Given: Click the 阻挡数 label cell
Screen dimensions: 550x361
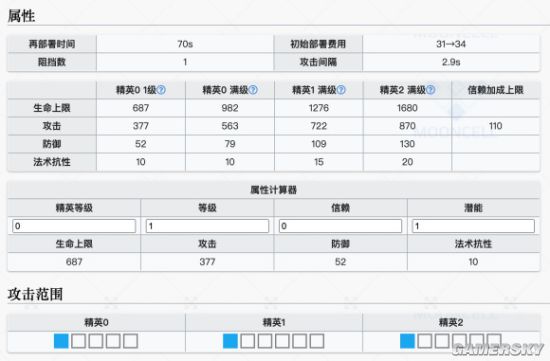Looking at the screenshot, I should (x=52, y=62).
